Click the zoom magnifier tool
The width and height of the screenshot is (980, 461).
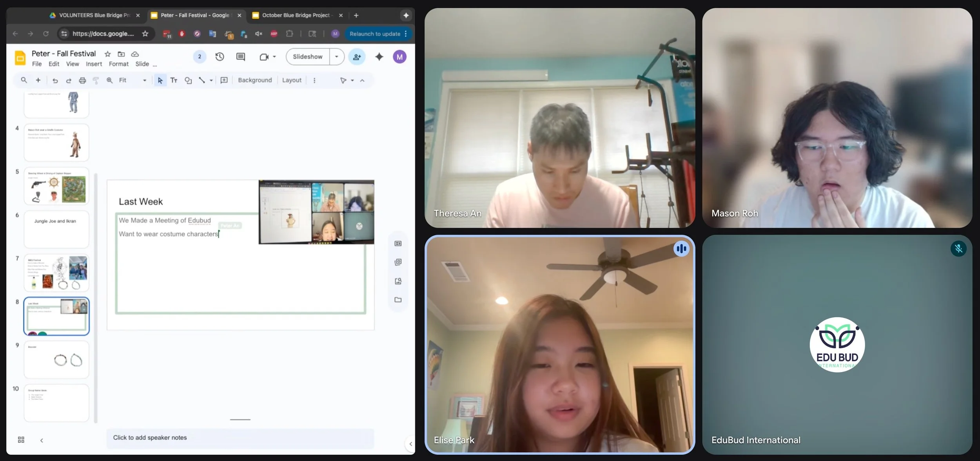point(109,80)
